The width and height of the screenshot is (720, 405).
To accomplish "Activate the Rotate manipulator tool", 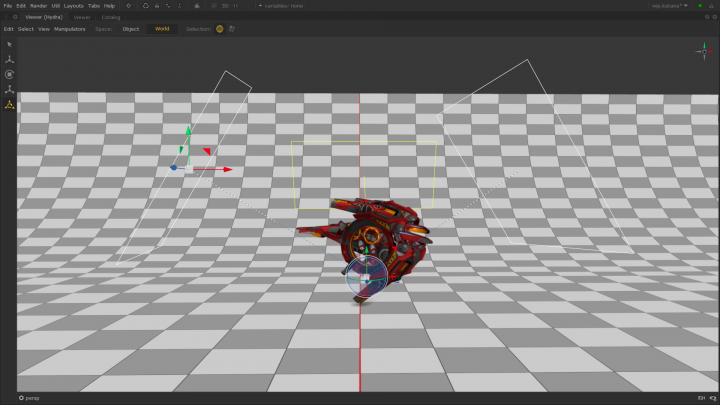I will [10, 75].
